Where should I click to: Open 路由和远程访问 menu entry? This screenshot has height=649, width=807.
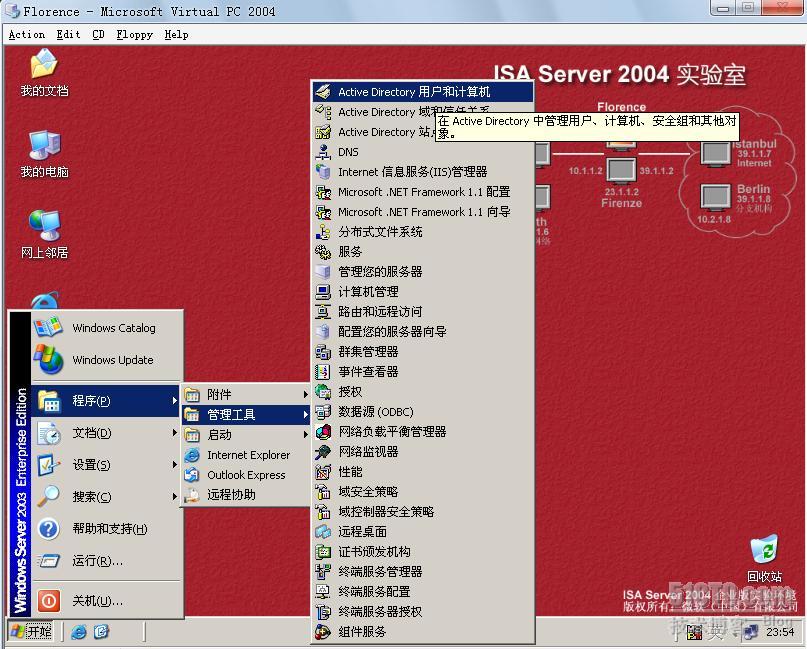point(423,311)
